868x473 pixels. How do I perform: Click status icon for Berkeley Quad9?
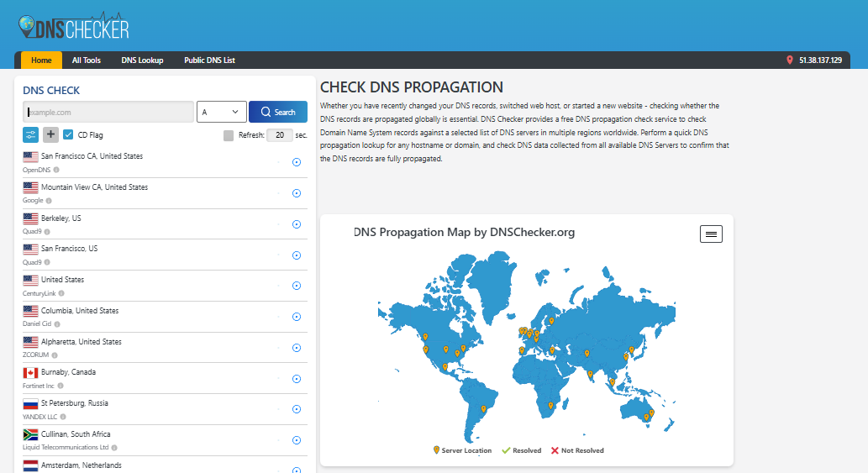tap(297, 224)
